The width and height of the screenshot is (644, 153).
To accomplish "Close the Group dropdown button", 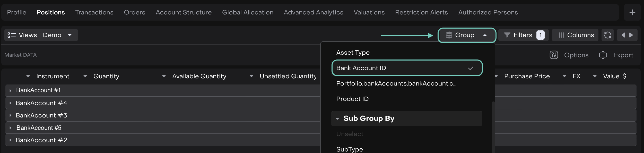I will point(466,35).
